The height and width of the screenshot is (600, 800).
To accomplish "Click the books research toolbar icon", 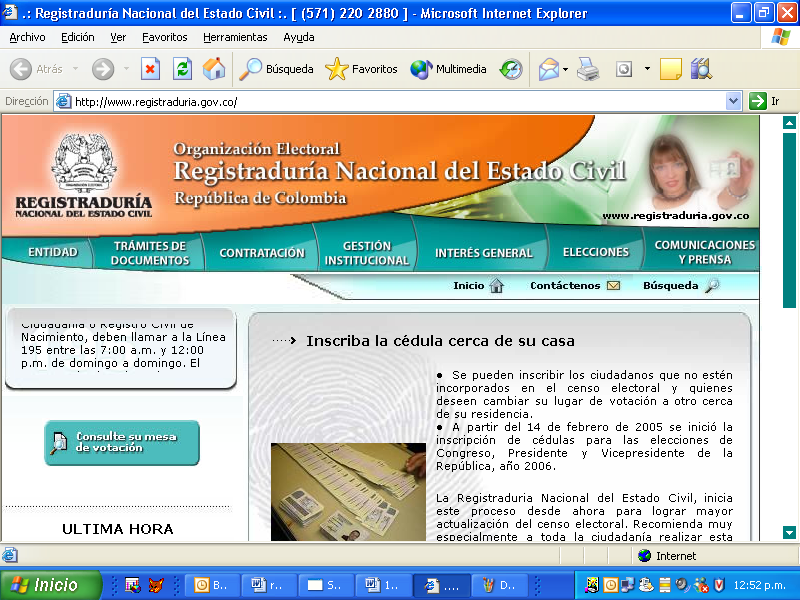I will (x=702, y=69).
